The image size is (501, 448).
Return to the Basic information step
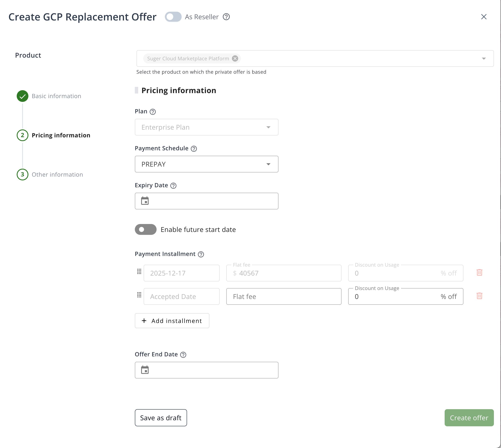(56, 96)
